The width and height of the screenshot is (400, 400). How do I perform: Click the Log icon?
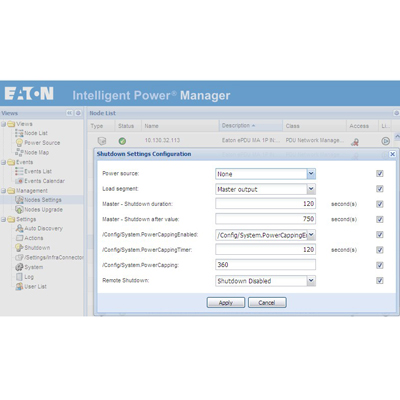pos(19,277)
